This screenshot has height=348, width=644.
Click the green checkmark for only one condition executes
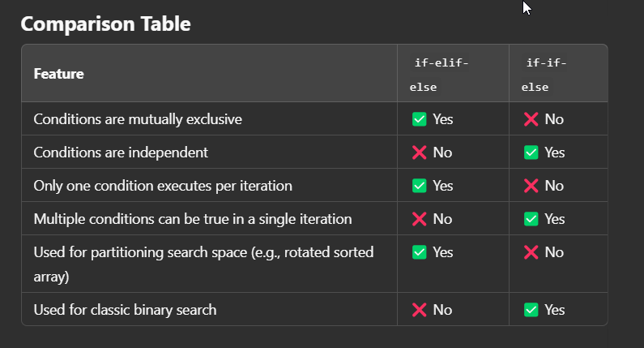[420, 186]
